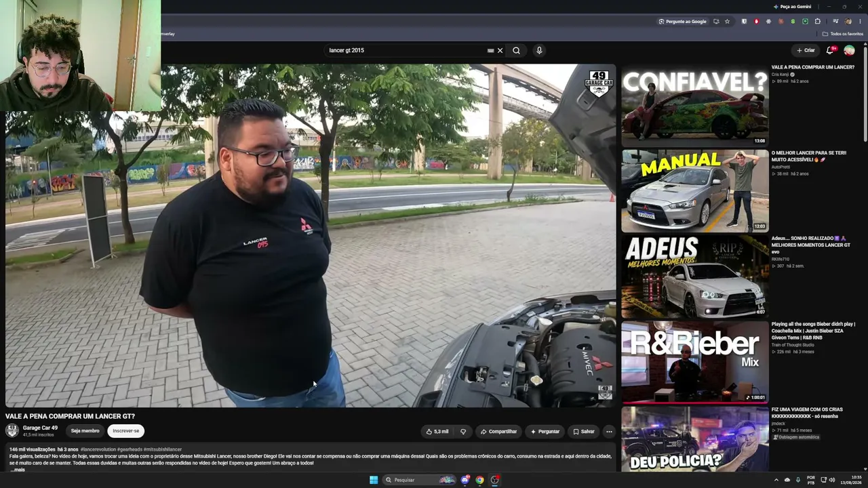This screenshot has height=488, width=868.
Task: Open the 'CONFIAVEL?' recommended video thumbnail
Action: [x=695, y=105]
